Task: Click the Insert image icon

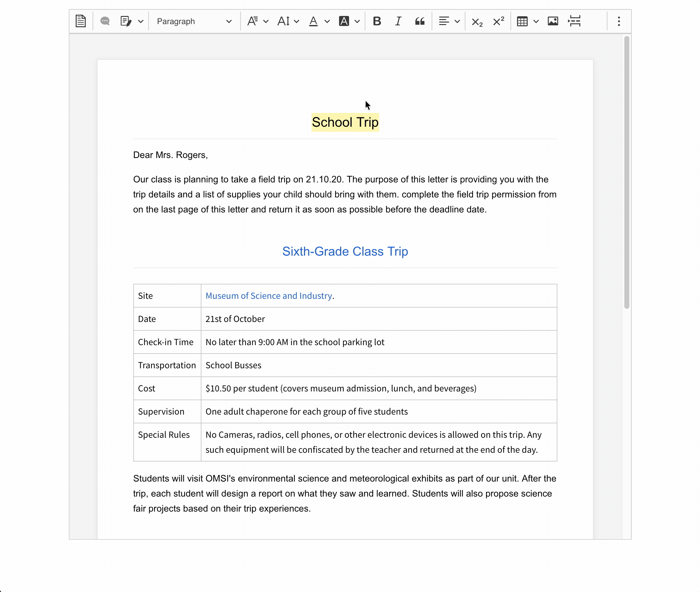Action: [x=553, y=21]
